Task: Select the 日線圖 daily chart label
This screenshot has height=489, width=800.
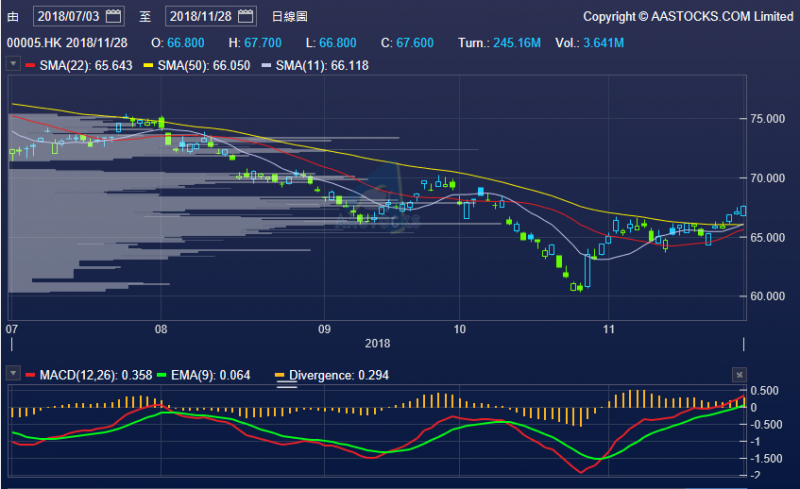Action: pos(290,16)
